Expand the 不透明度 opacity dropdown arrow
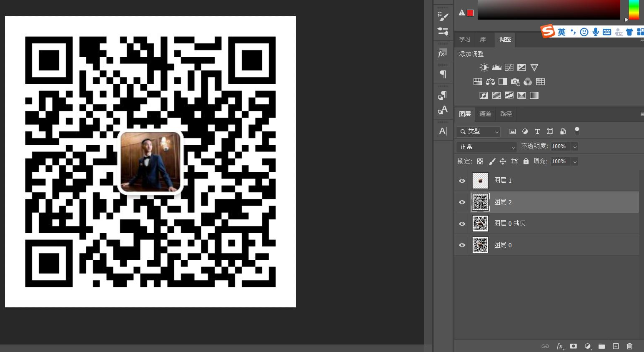644x352 pixels. (x=575, y=147)
